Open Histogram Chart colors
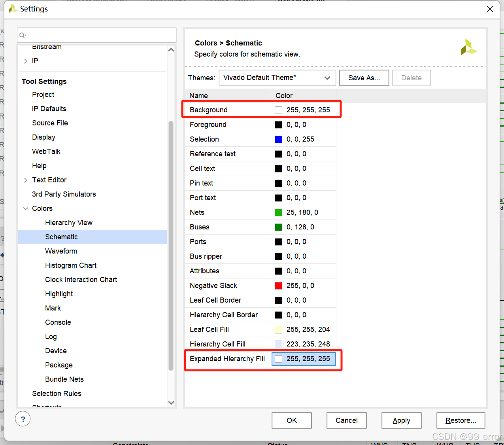Viewport: 504px width, 445px height. (x=71, y=265)
